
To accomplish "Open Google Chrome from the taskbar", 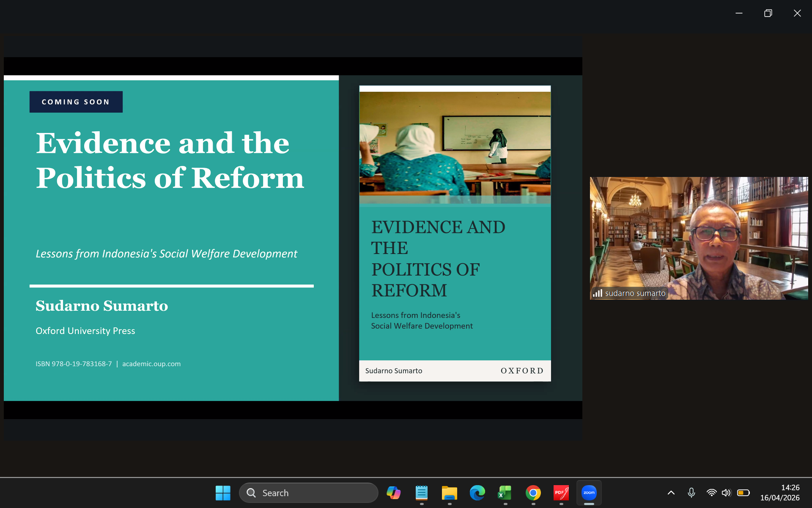I will pyautogui.click(x=533, y=493).
